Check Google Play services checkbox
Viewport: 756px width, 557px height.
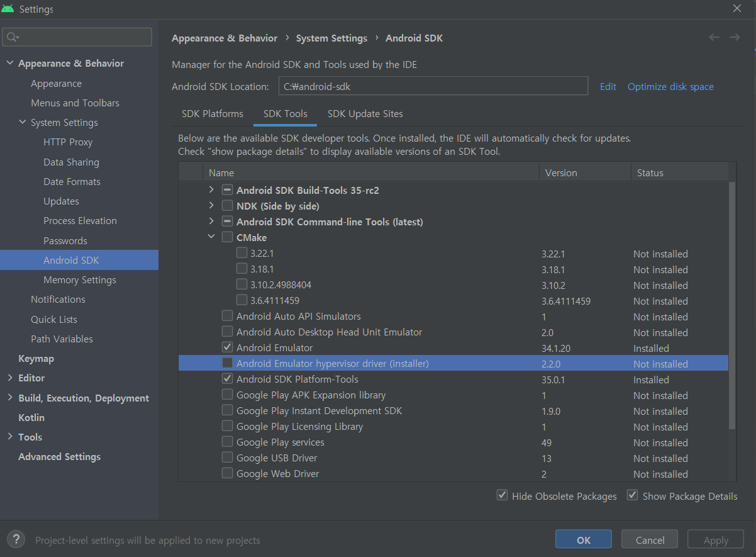point(227,442)
